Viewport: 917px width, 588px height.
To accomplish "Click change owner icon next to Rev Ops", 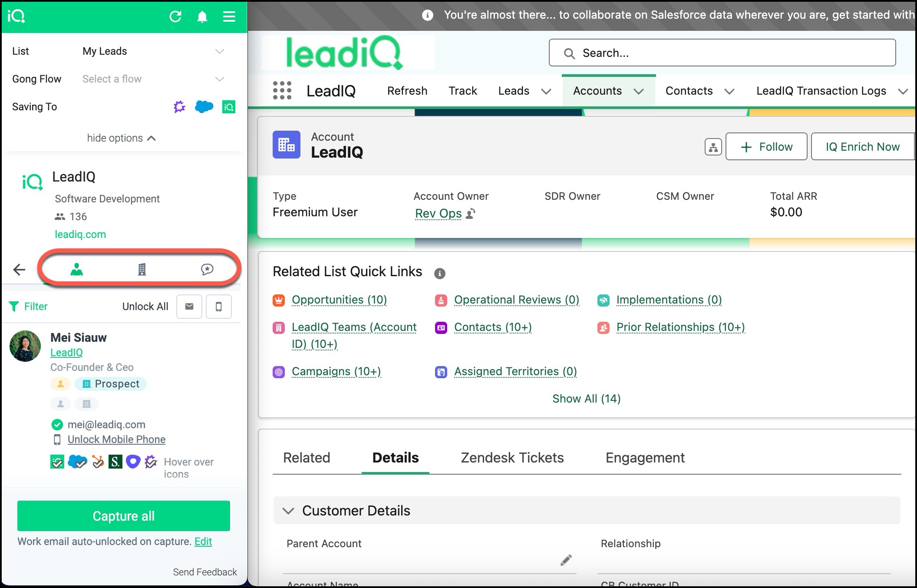I will 471,213.
